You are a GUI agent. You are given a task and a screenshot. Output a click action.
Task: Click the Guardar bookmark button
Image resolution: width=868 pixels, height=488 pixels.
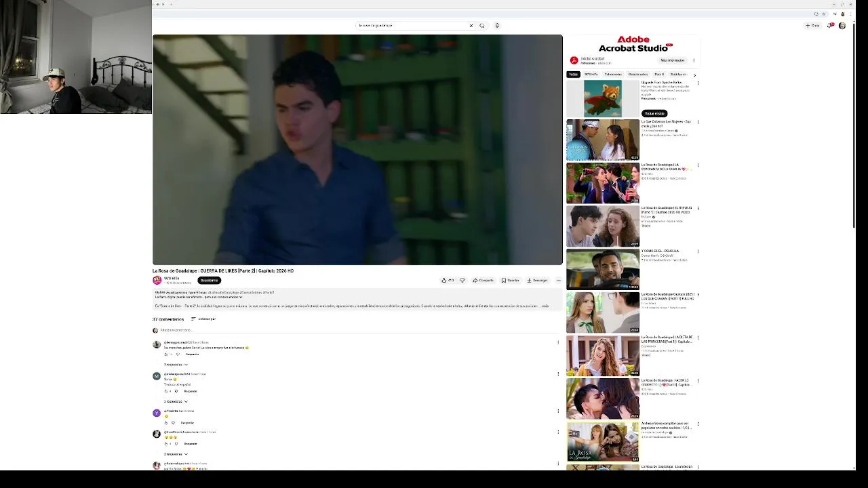[511, 280]
